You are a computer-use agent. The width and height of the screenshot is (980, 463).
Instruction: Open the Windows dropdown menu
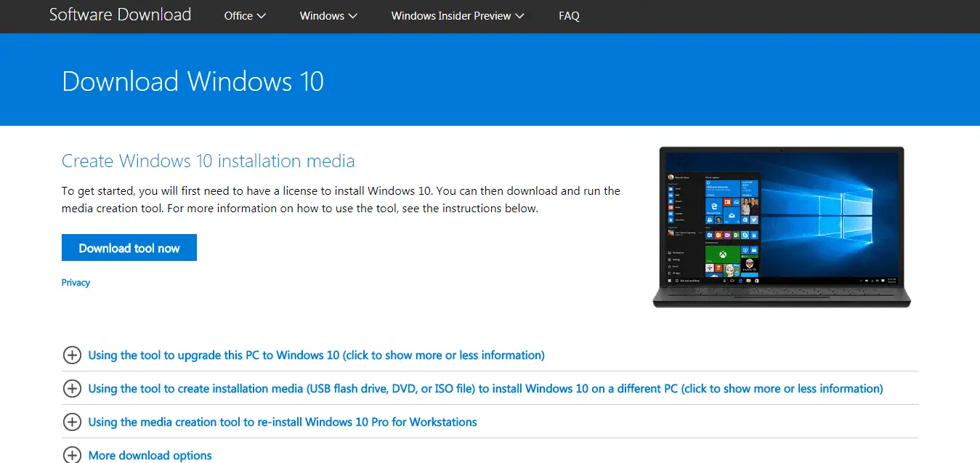pyautogui.click(x=328, y=16)
